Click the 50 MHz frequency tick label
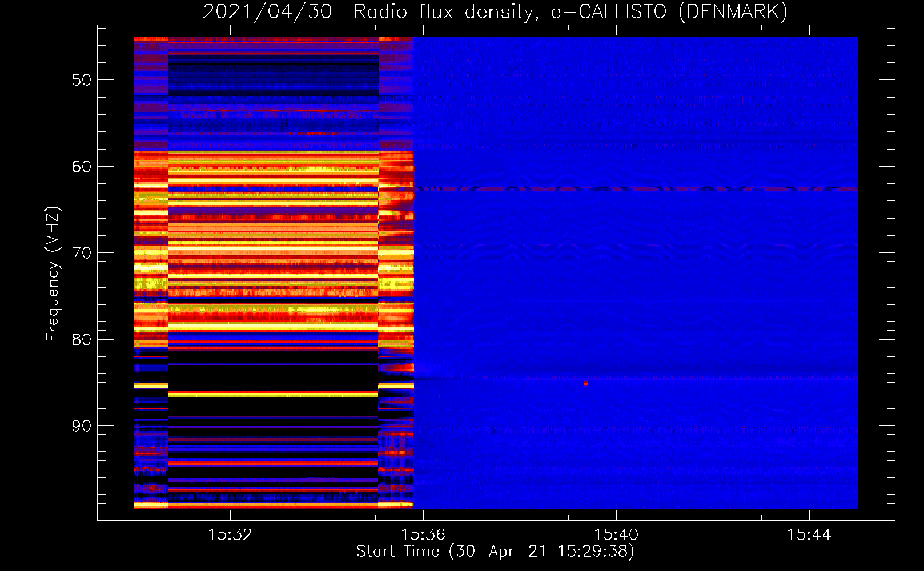Image resolution: width=924 pixels, height=571 pixels. 82,80
